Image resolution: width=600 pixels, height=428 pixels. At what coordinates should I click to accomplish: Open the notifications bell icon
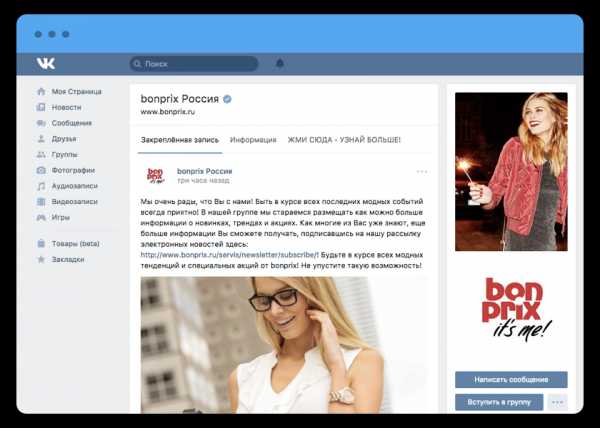click(280, 63)
